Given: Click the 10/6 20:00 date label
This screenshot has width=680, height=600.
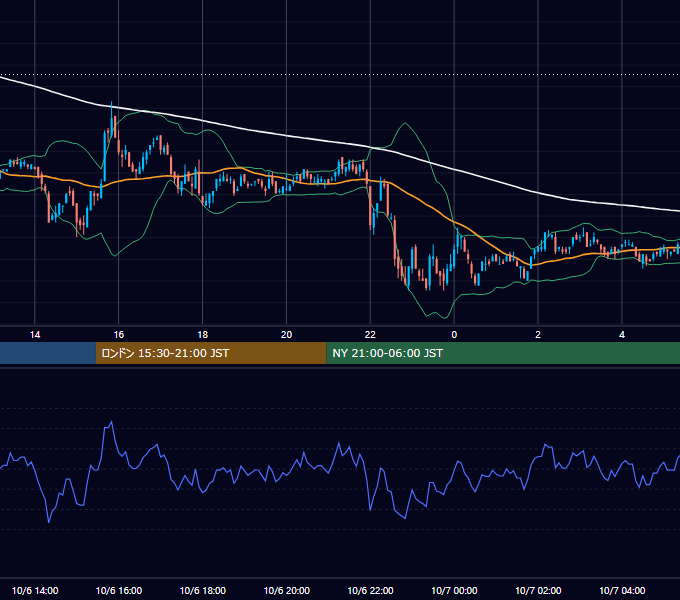Looking at the screenshot, I should click(x=286, y=590).
